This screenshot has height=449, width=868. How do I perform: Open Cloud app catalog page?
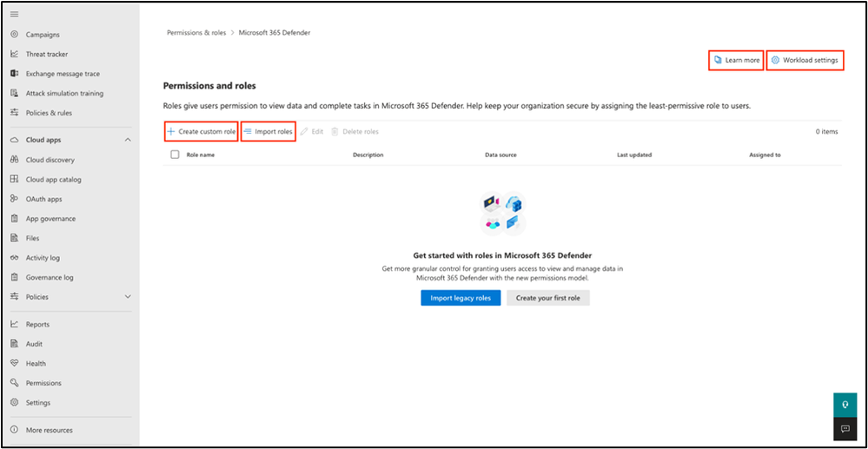coord(53,180)
